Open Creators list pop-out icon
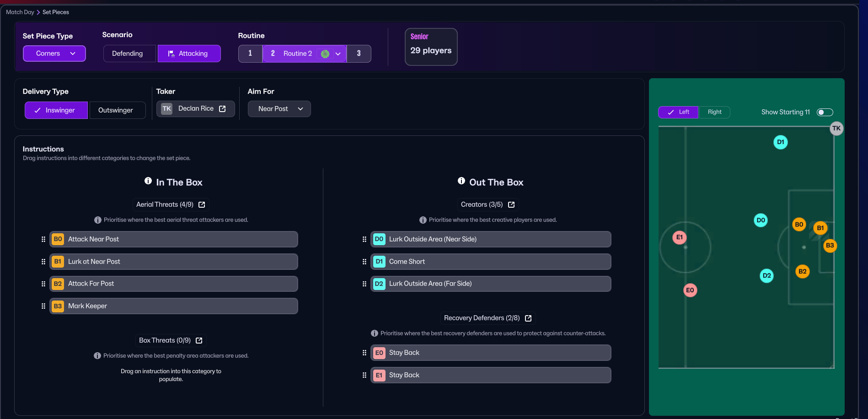The image size is (868, 419). coord(511,205)
